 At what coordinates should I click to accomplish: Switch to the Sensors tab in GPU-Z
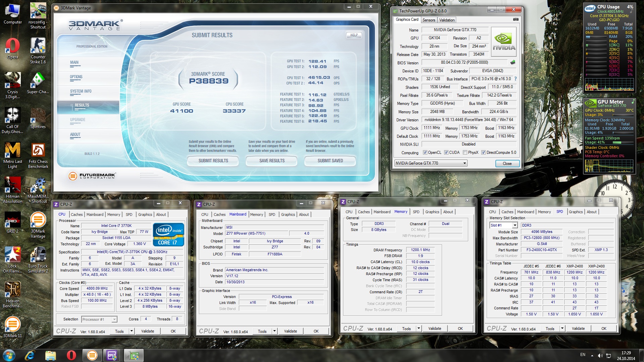[429, 20]
